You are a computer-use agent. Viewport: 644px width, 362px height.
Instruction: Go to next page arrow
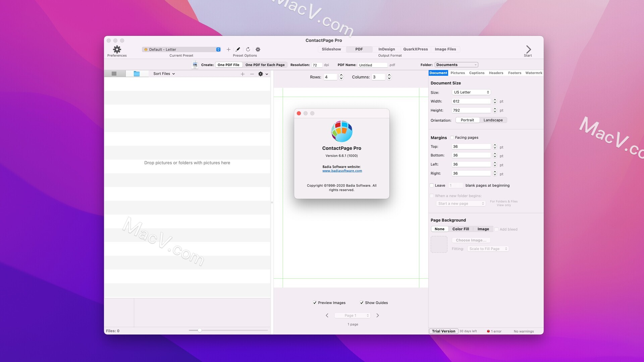[x=378, y=315]
